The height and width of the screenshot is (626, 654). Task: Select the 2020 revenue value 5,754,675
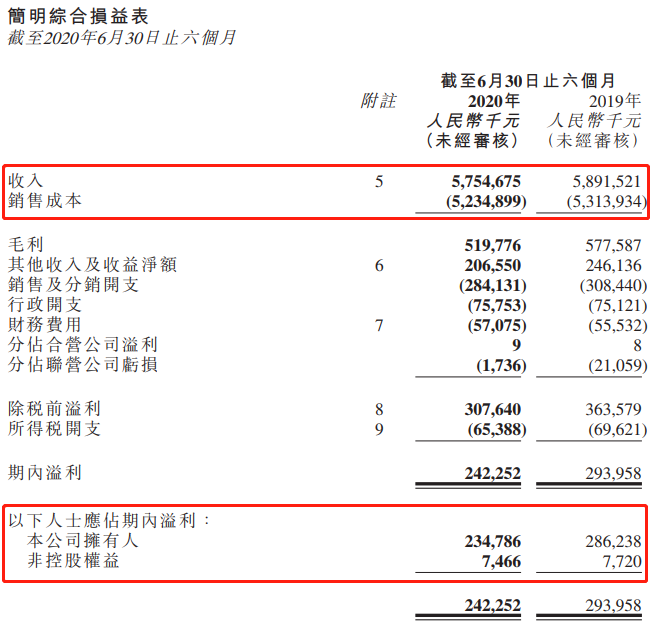(479, 182)
